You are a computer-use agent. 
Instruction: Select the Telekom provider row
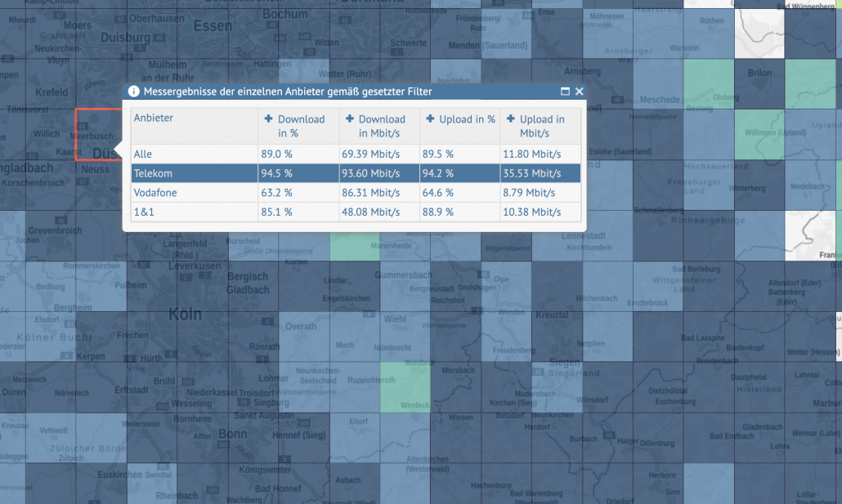[356, 173]
